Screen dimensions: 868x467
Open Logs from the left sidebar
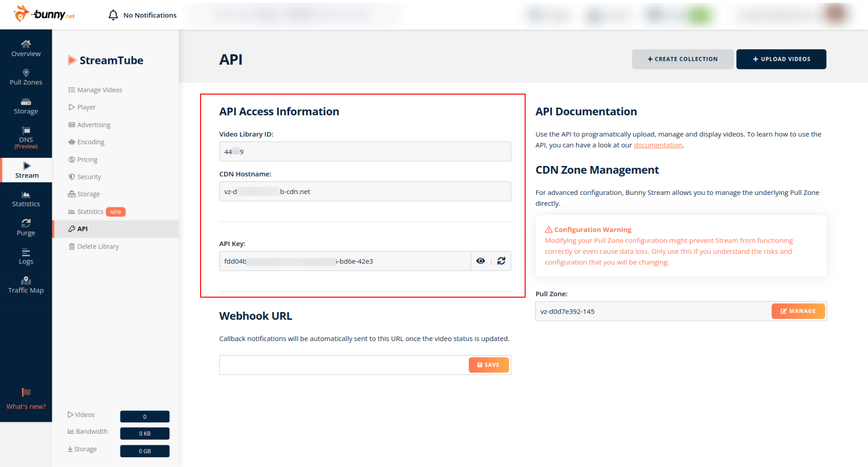click(x=26, y=257)
